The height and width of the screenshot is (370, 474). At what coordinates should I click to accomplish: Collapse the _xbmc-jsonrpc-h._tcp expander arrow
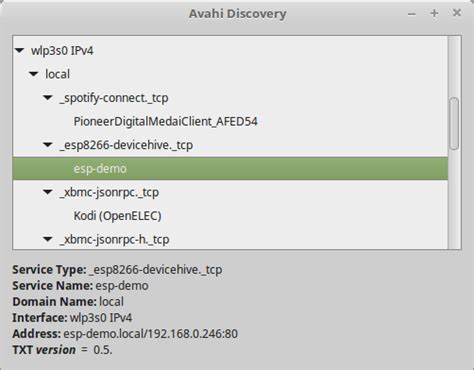pos(48,239)
